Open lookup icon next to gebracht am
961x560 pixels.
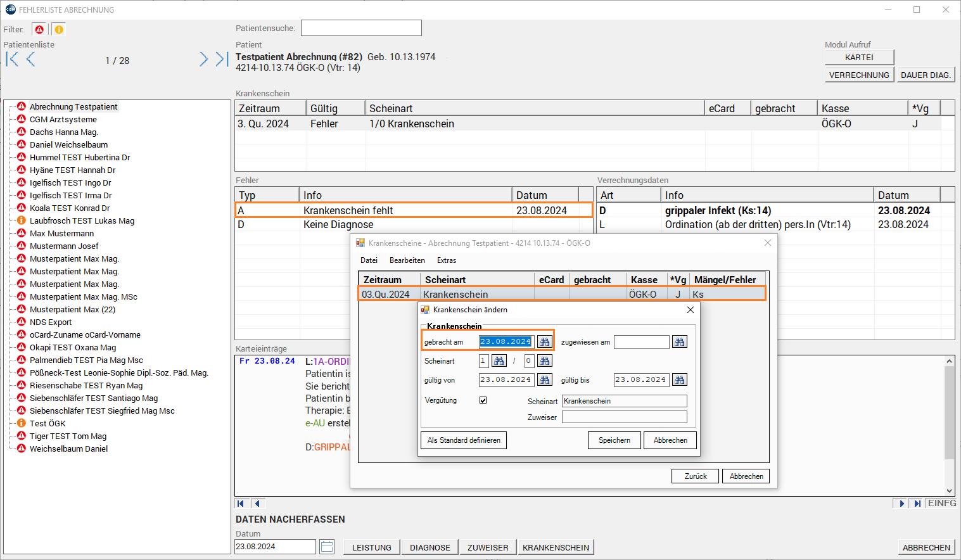545,341
